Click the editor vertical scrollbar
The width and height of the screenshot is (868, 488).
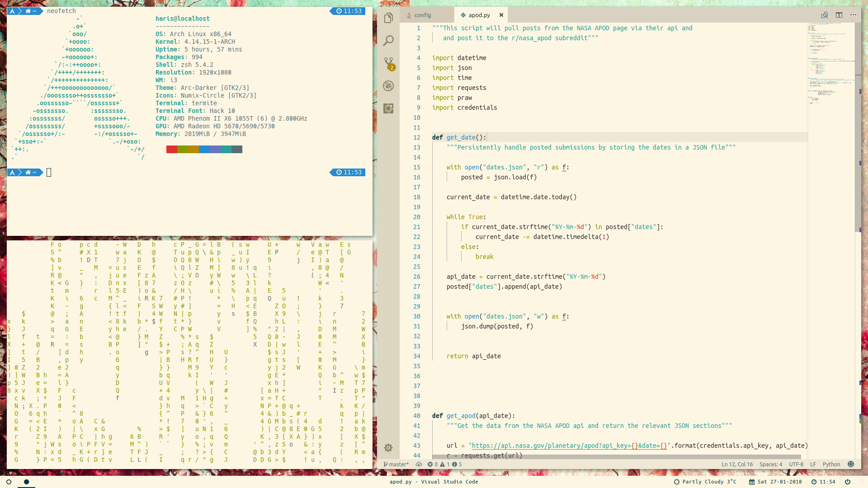pyautogui.click(x=858, y=127)
